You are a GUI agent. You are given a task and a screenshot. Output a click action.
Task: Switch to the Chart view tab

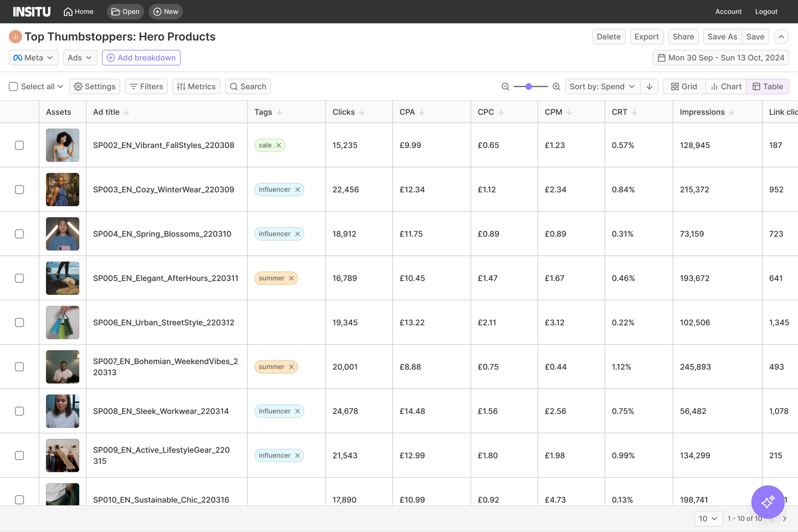coord(726,86)
